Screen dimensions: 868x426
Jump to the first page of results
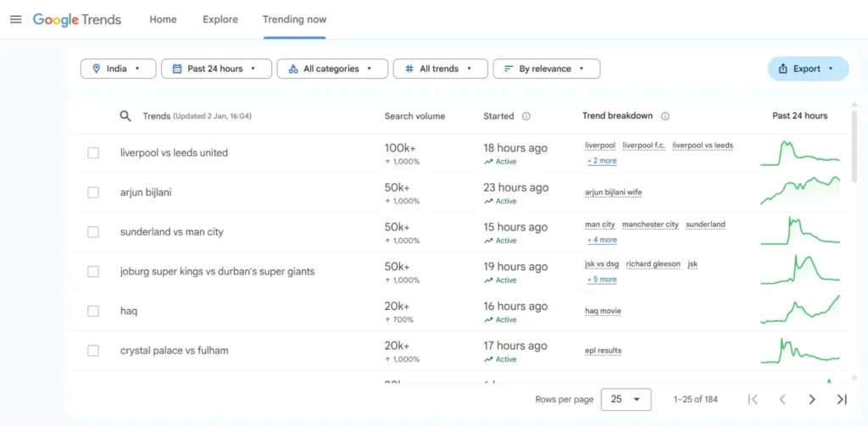[753, 399]
